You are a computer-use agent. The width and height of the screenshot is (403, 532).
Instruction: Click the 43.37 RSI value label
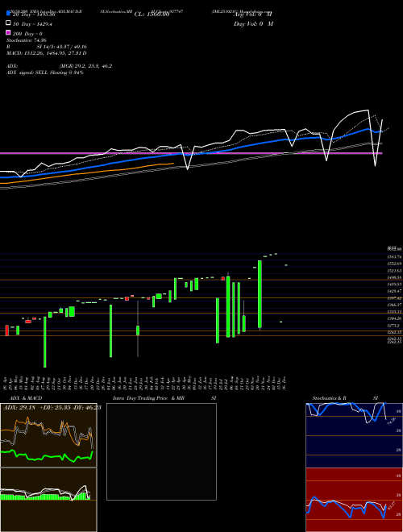click(392, 505)
